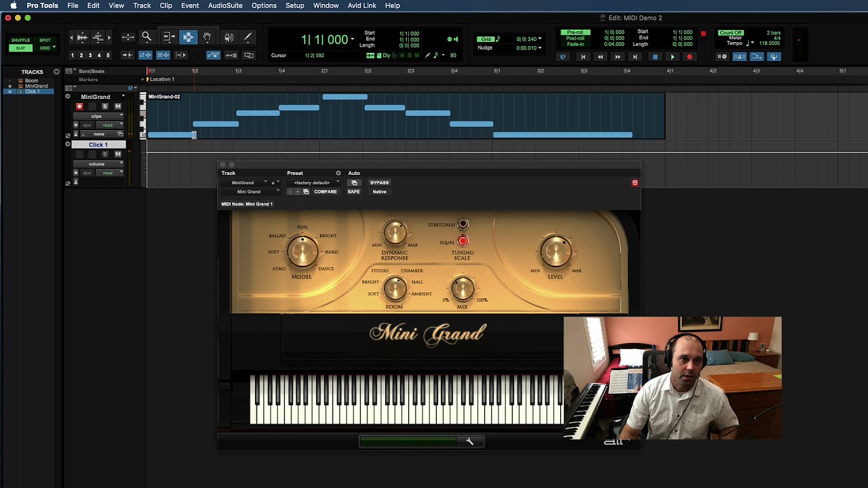Open the Grid mode dropdown arrow

pyautogui.click(x=54, y=46)
